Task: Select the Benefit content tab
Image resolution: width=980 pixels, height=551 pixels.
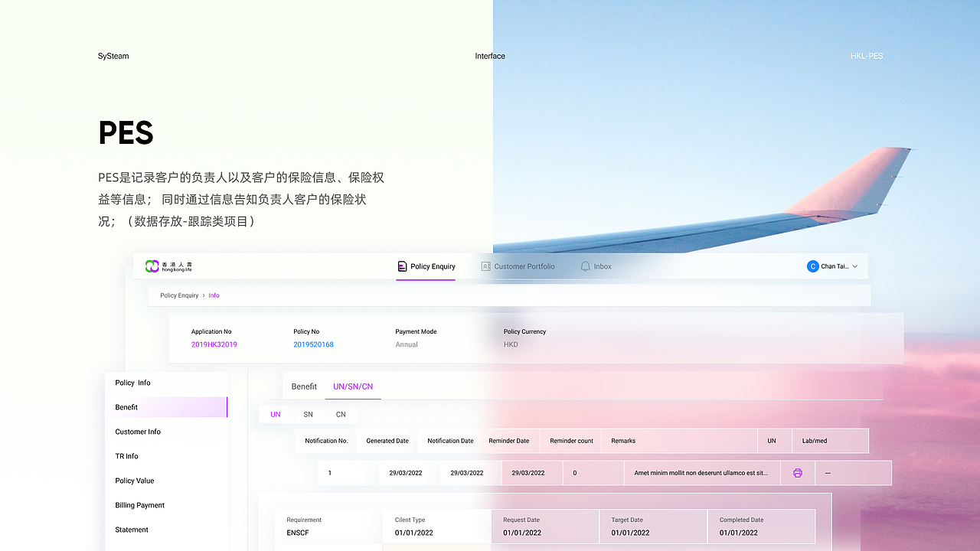Action: tap(304, 386)
